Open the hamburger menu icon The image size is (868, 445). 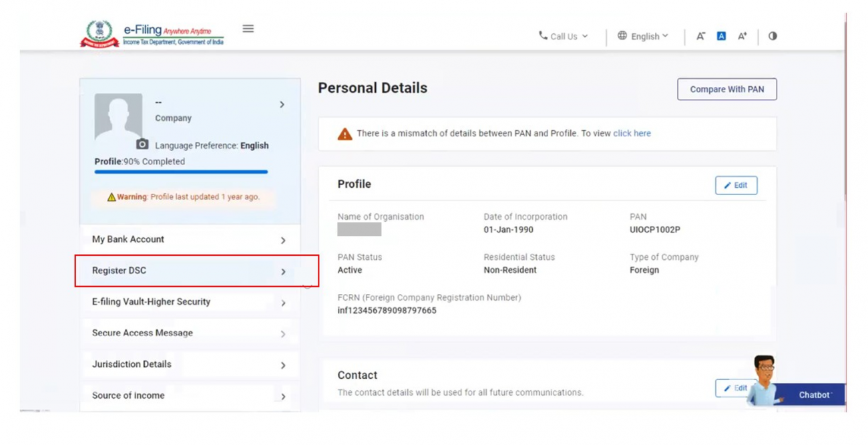pyautogui.click(x=248, y=29)
